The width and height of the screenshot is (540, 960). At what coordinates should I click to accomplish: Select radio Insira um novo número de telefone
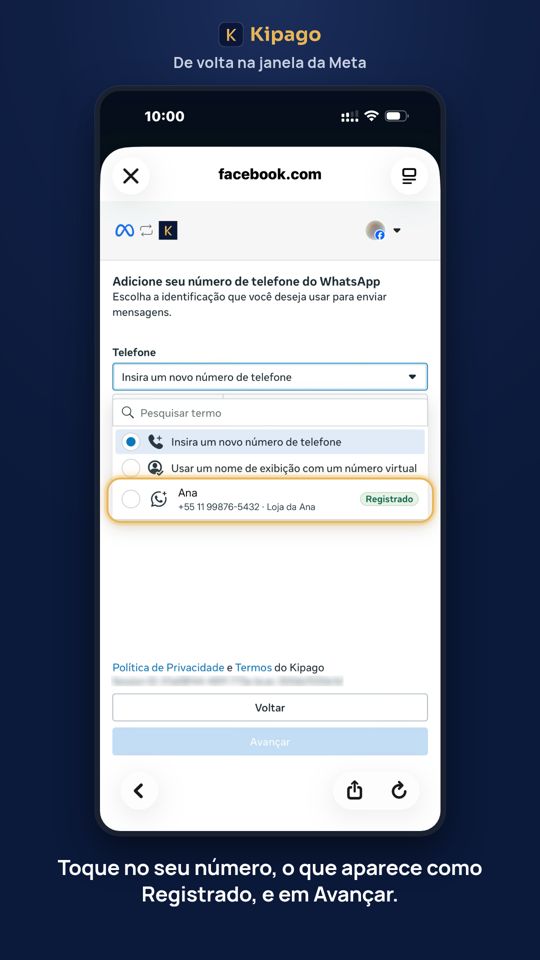pyautogui.click(x=130, y=442)
